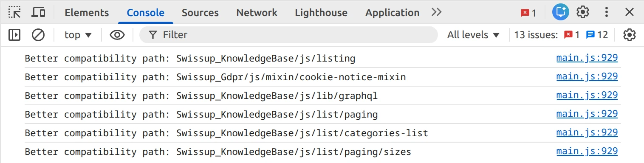
Task: Click the 13 issues label
Action: (536, 35)
